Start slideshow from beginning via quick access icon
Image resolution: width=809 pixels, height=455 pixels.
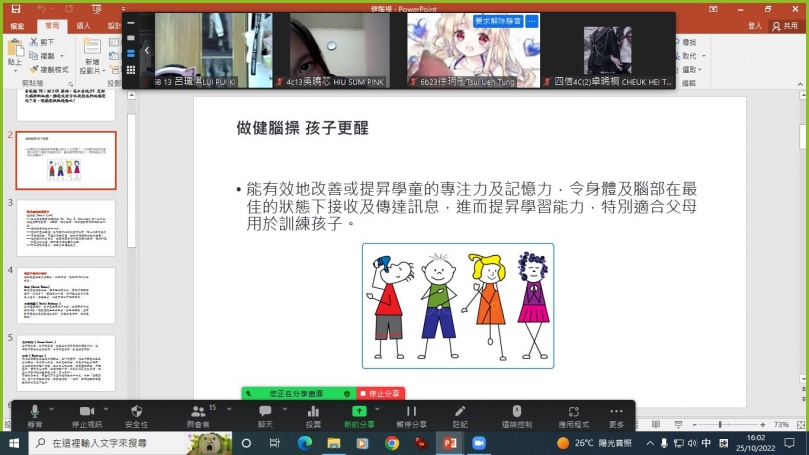point(96,9)
